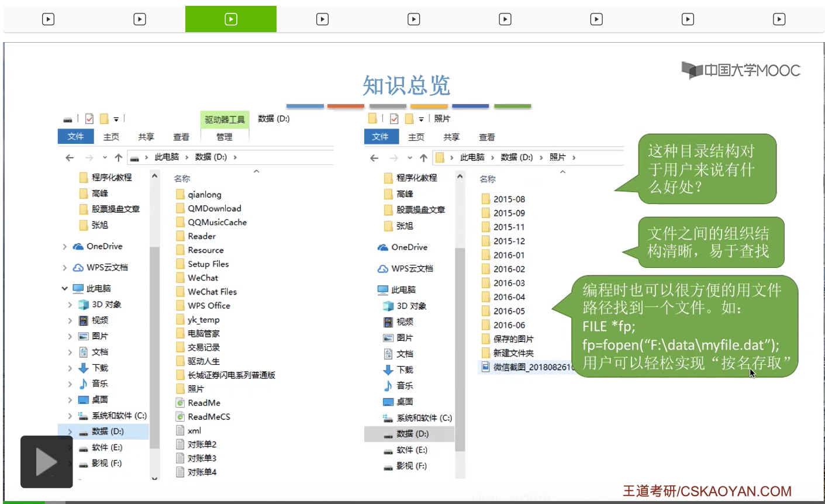The width and height of the screenshot is (825, 504).
Task: Select the 2016-03 folder
Action: pyautogui.click(x=503, y=283)
